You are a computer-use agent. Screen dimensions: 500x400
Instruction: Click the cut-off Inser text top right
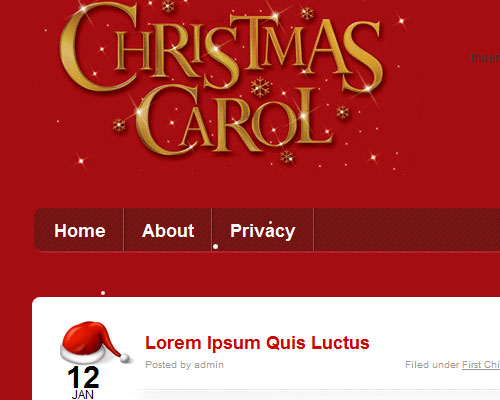(485, 58)
